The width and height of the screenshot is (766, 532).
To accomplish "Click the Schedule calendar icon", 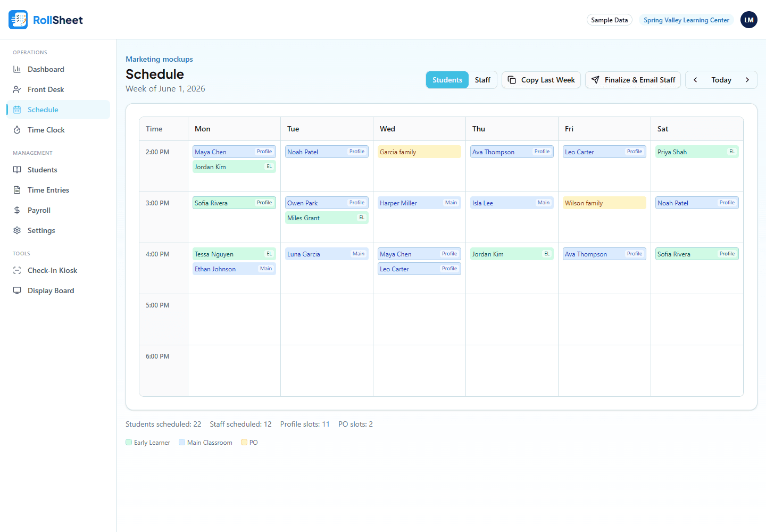I will click(17, 110).
